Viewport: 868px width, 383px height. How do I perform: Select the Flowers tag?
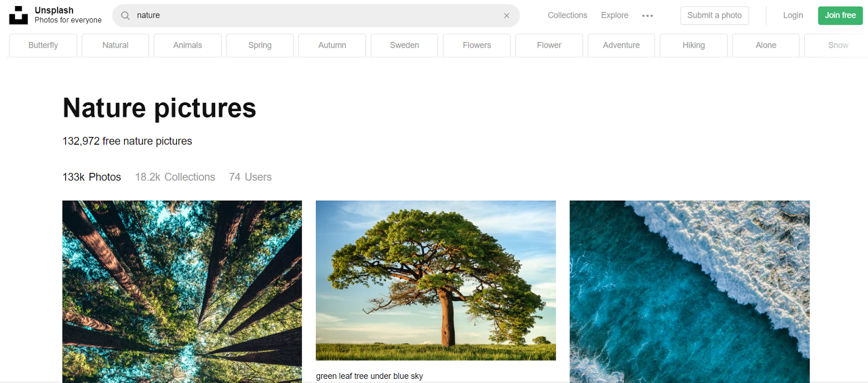click(477, 45)
